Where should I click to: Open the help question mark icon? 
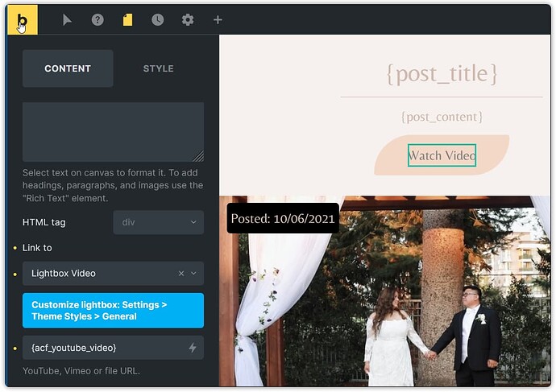(x=98, y=20)
